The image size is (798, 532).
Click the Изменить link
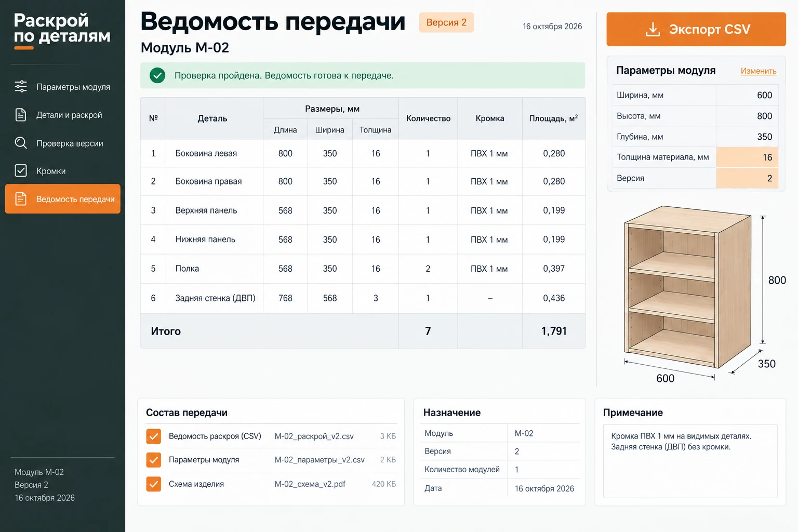click(x=759, y=71)
